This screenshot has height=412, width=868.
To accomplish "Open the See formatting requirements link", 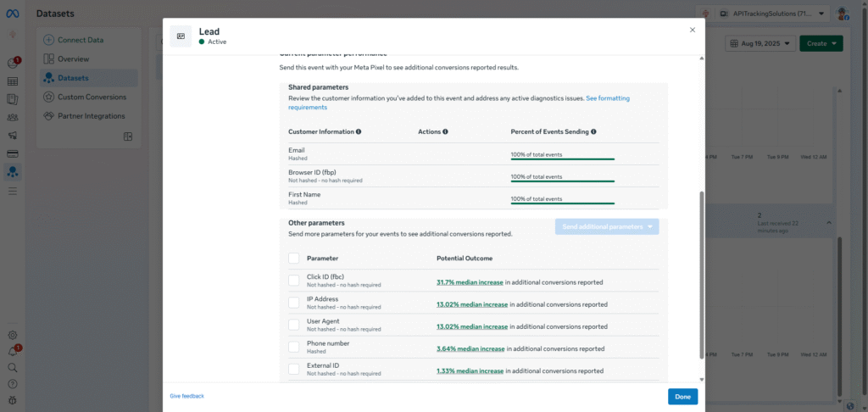I will [607, 98].
